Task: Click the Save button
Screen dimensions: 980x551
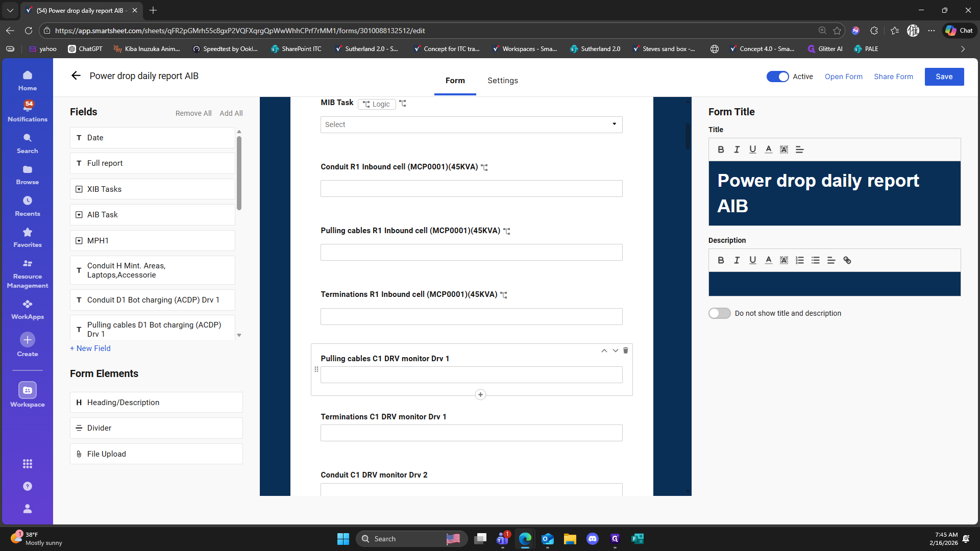Action: point(944,77)
